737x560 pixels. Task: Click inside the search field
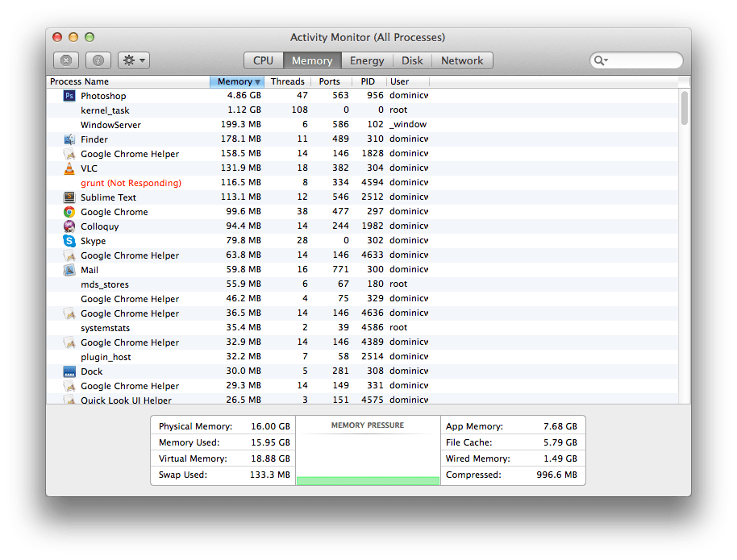pos(641,60)
